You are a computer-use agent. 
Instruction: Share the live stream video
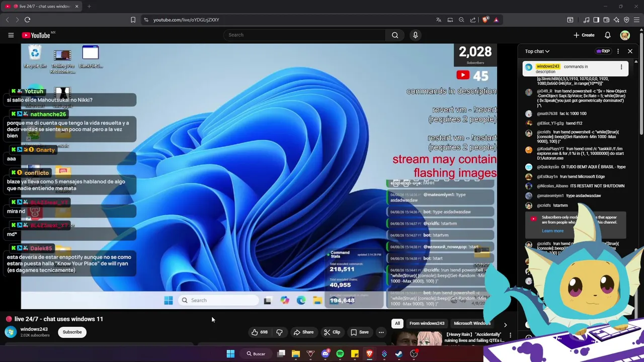(x=303, y=332)
